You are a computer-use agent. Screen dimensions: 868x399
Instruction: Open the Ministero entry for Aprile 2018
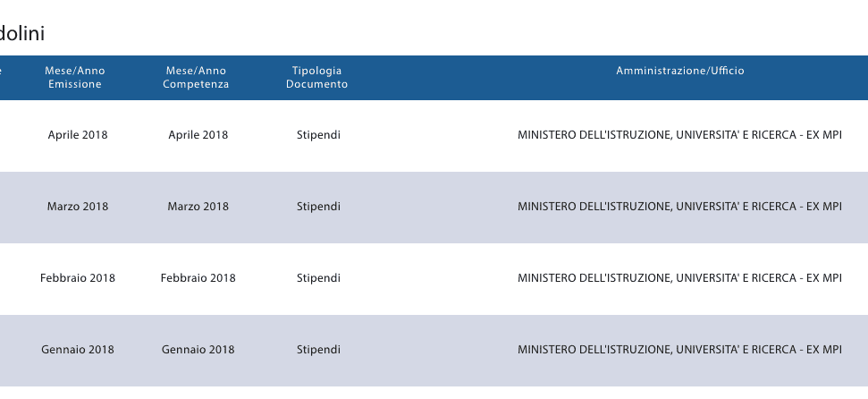[679, 135]
